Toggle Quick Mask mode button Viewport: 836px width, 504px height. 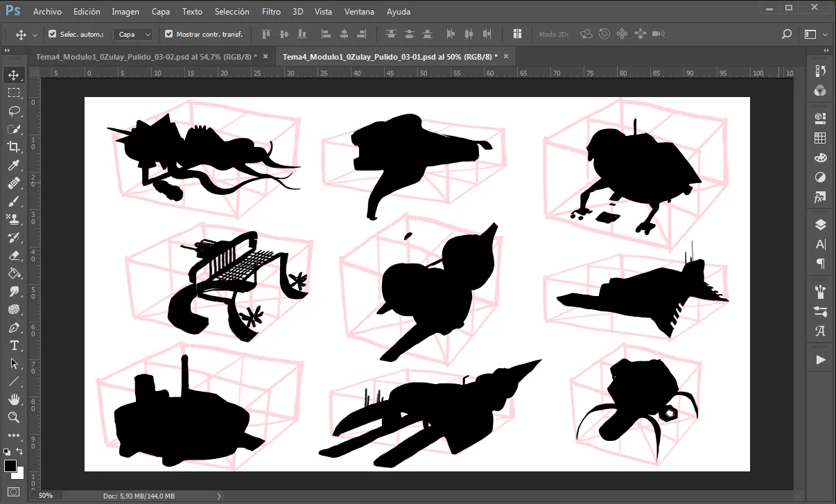point(14,492)
